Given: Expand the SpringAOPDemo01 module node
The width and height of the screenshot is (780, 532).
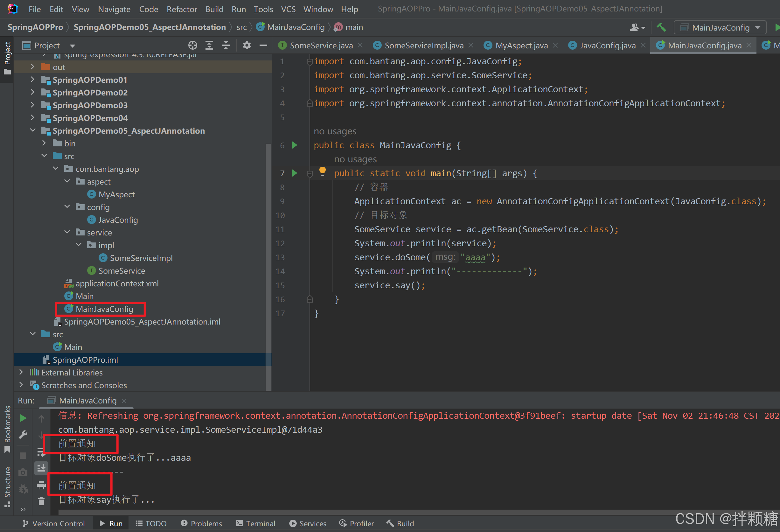Looking at the screenshot, I should pyautogui.click(x=32, y=80).
